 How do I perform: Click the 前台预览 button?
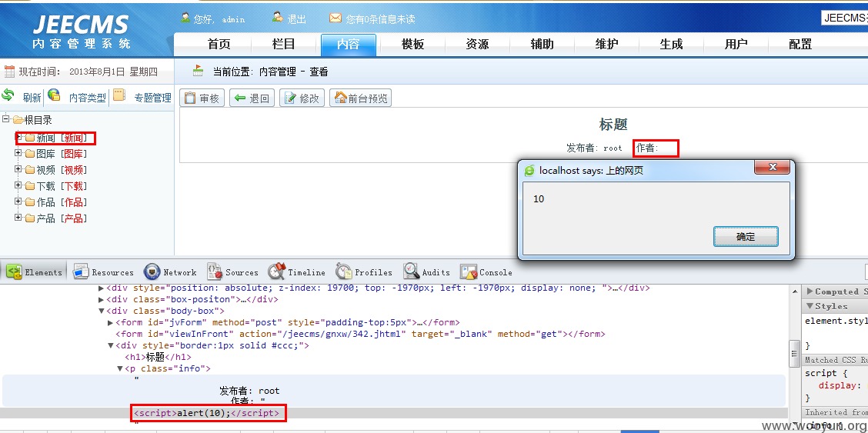tap(361, 98)
